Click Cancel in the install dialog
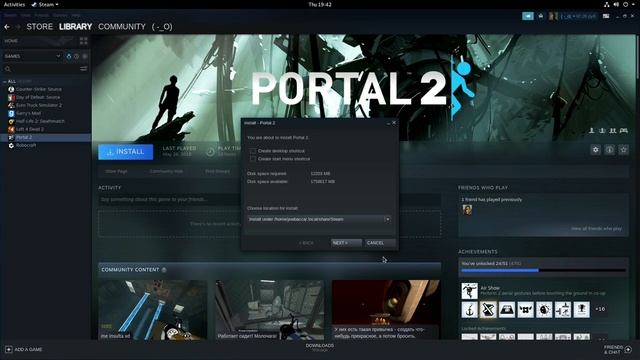This screenshot has height=360, width=640. [380, 243]
